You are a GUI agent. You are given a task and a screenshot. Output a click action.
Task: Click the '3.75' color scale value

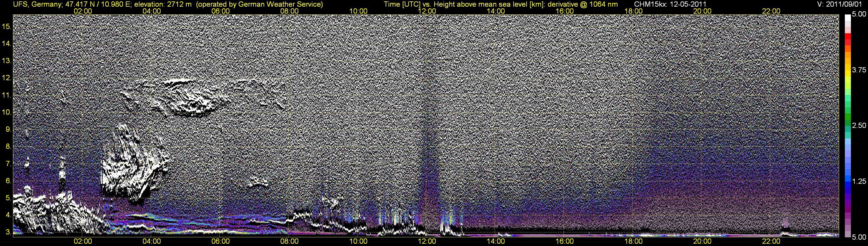(859, 70)
